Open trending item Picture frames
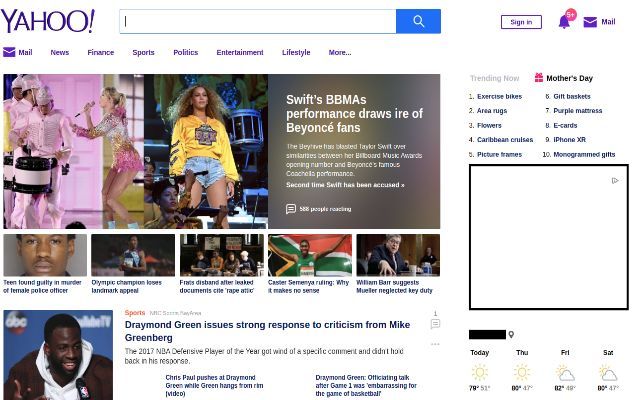 pyautogui.click(x=499, y=155)
